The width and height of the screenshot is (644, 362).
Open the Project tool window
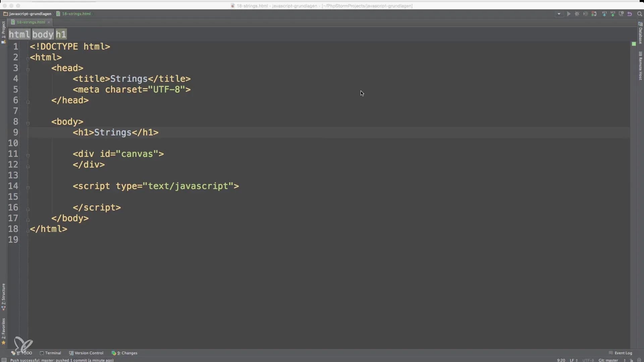3,32
